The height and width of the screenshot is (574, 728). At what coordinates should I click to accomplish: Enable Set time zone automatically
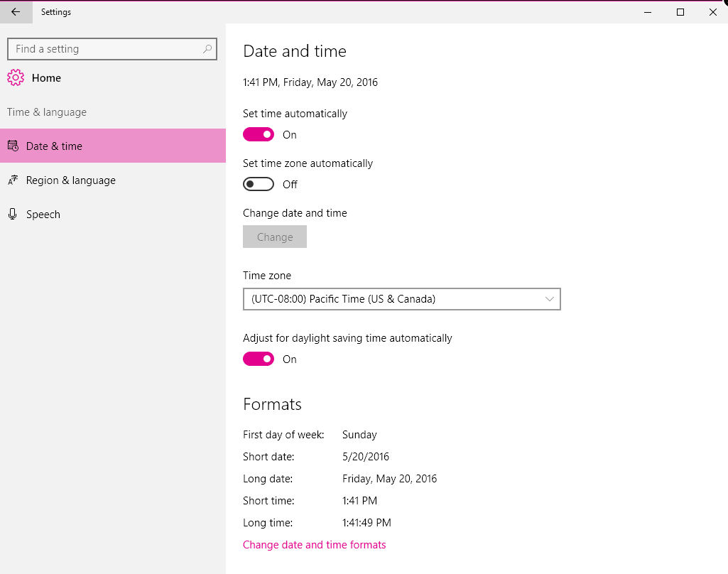click(258, 184)
